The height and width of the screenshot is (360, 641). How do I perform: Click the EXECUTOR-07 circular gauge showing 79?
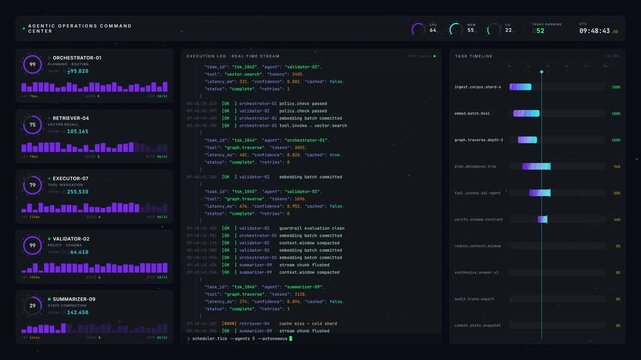pos(32,185)
